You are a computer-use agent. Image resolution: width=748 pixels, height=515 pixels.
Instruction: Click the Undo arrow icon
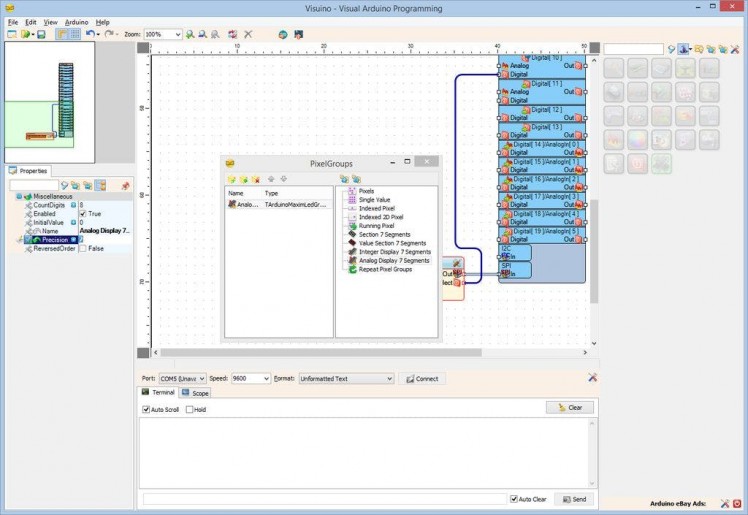pyautogui.click(x=90, y=34)
